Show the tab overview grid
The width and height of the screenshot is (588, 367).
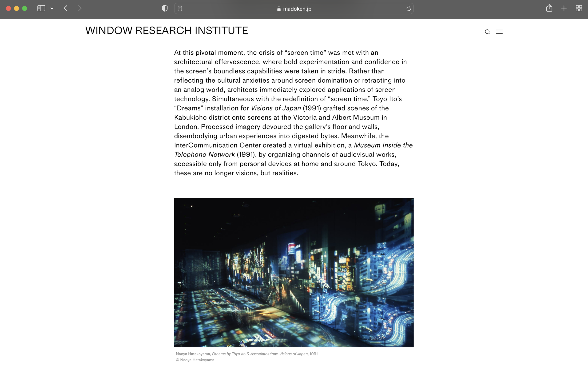pos(579,8)
